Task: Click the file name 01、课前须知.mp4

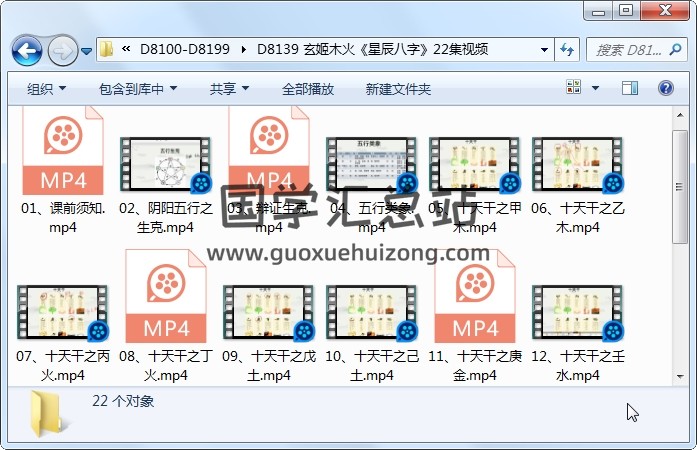Action: tap(63, 217)
